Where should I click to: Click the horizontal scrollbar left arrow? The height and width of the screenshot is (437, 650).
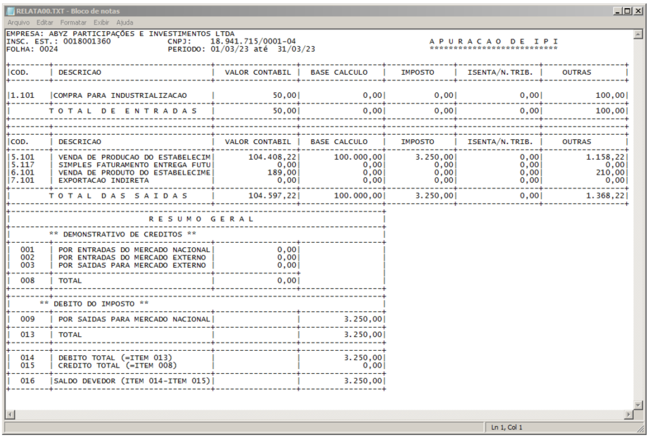tap(10, 414)
